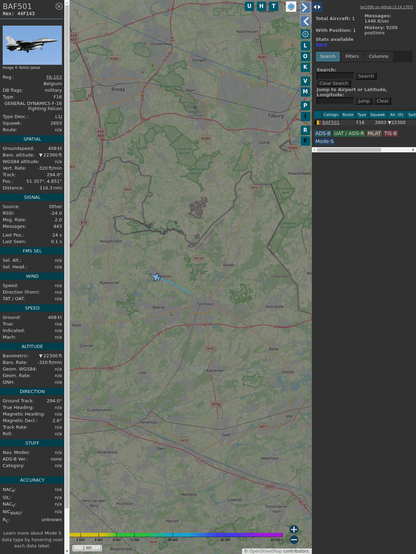Click the U map toggle button
The image size is (416, 554).
pos(249,6)
